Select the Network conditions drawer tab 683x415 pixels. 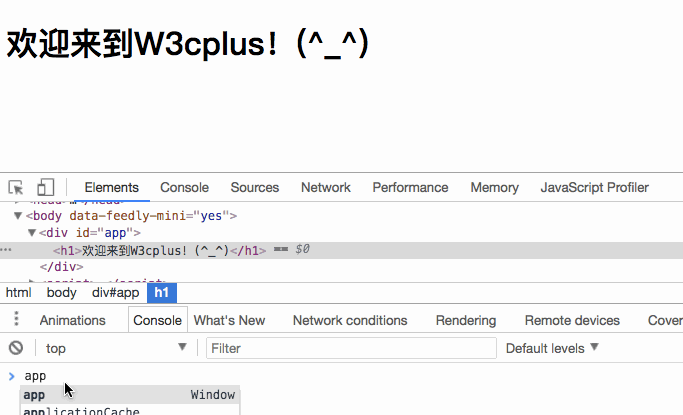click(350, 321)
